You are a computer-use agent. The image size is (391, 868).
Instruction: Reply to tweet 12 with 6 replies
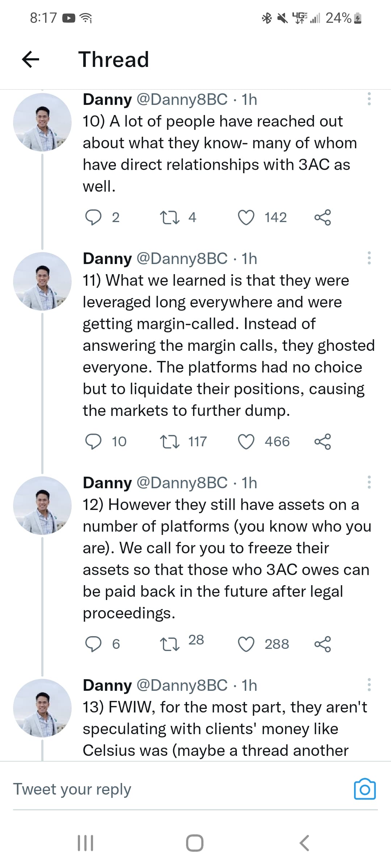93,644
